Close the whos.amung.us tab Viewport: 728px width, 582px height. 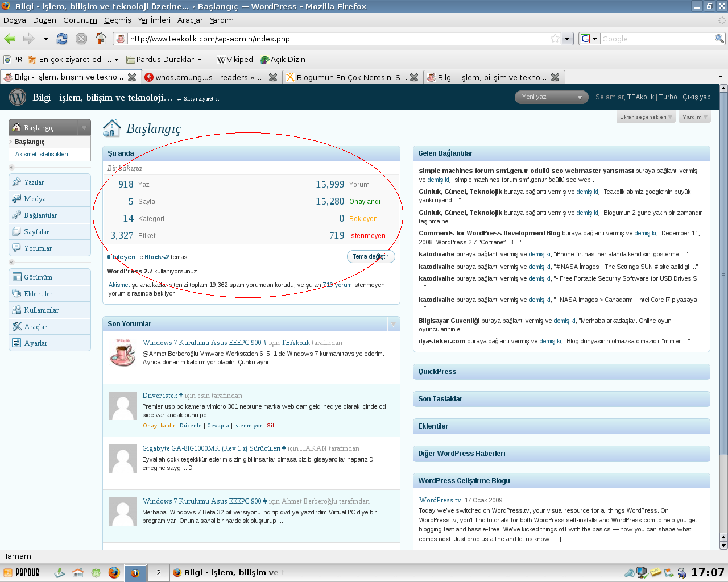273,77
